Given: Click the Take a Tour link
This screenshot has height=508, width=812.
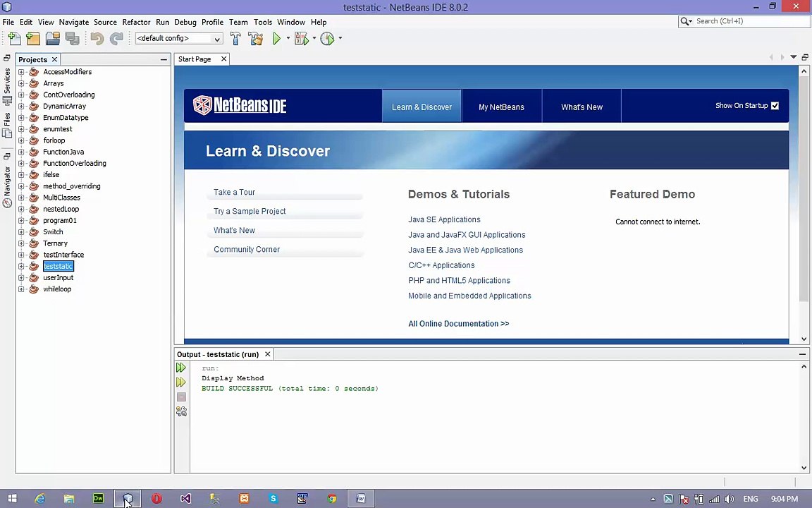Looking at the screenshot, I should [234, 193].
